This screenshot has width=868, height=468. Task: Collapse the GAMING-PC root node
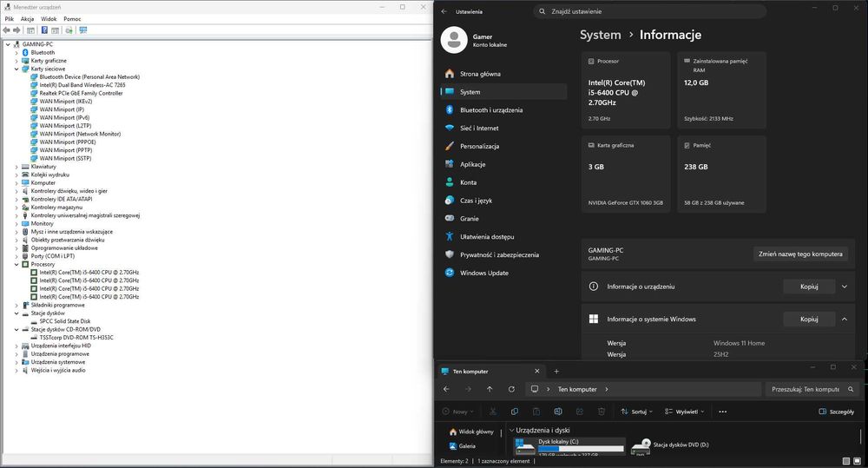(8, 44)
